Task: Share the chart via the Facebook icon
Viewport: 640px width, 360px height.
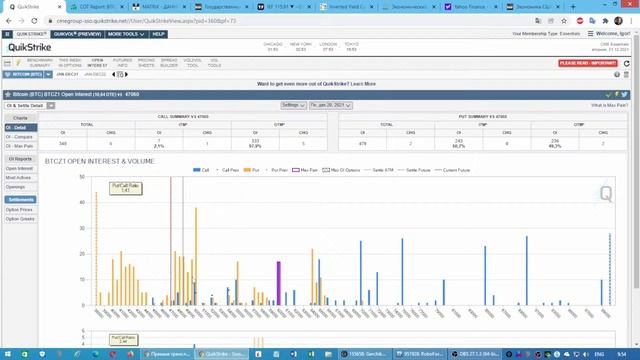Action: pyautogui.click(x=617, y=94)
